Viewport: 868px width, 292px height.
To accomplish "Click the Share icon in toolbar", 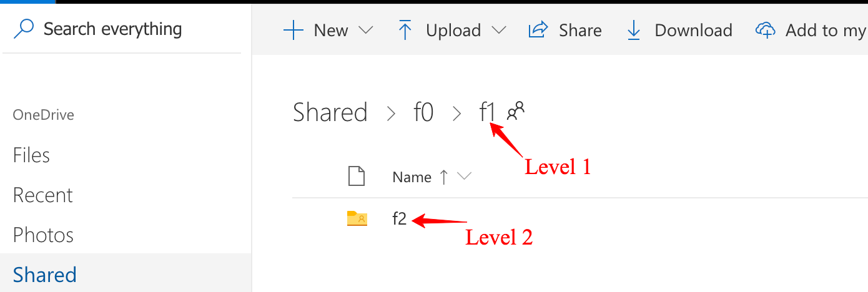I will click(x=538, y=30).
